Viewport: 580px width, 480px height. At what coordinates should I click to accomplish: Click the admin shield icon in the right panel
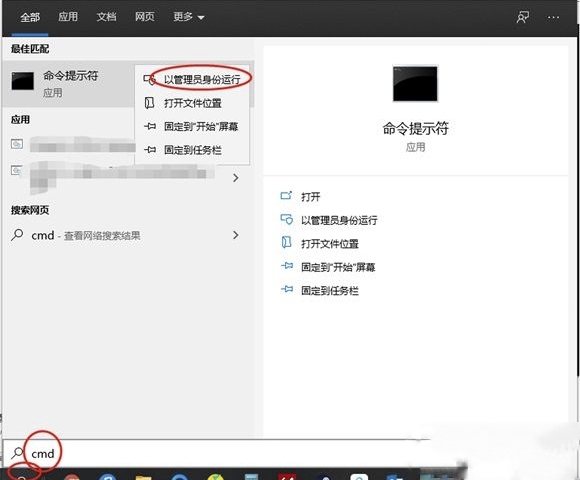pyautogui.click(x=286, y=220)
